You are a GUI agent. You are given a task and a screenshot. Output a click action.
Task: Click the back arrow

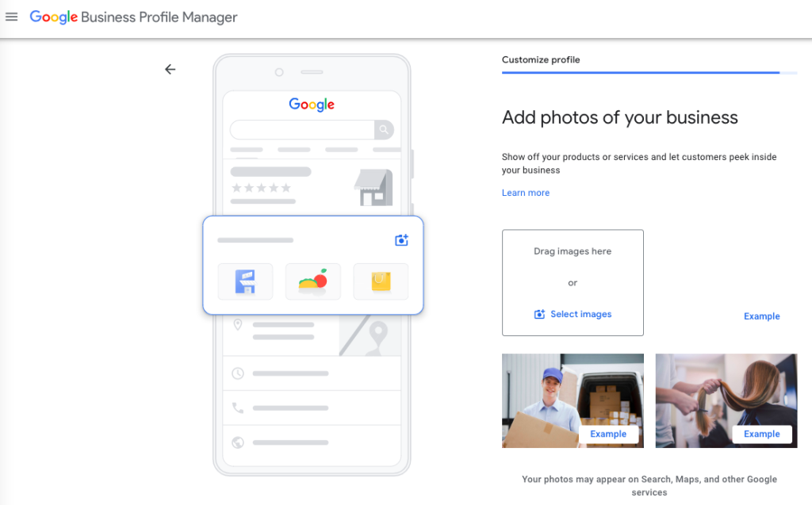point(170,70)
